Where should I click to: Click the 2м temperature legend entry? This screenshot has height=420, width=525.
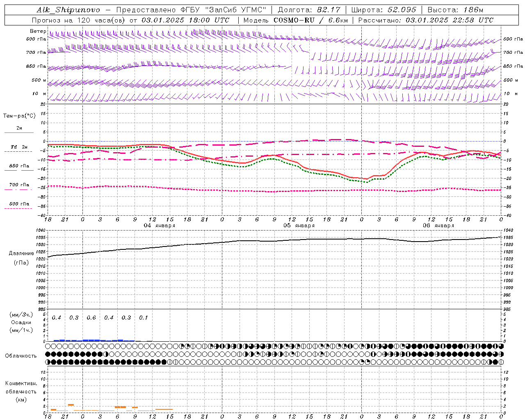[19, 128]
